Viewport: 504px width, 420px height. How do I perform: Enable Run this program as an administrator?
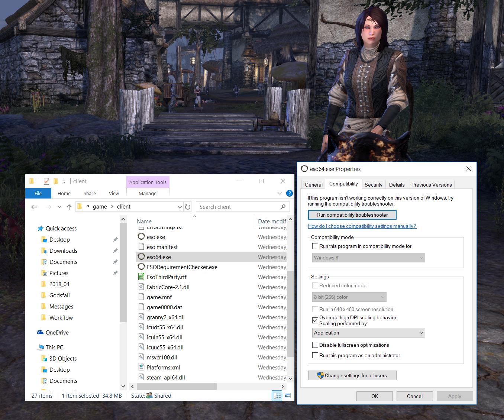315,356
